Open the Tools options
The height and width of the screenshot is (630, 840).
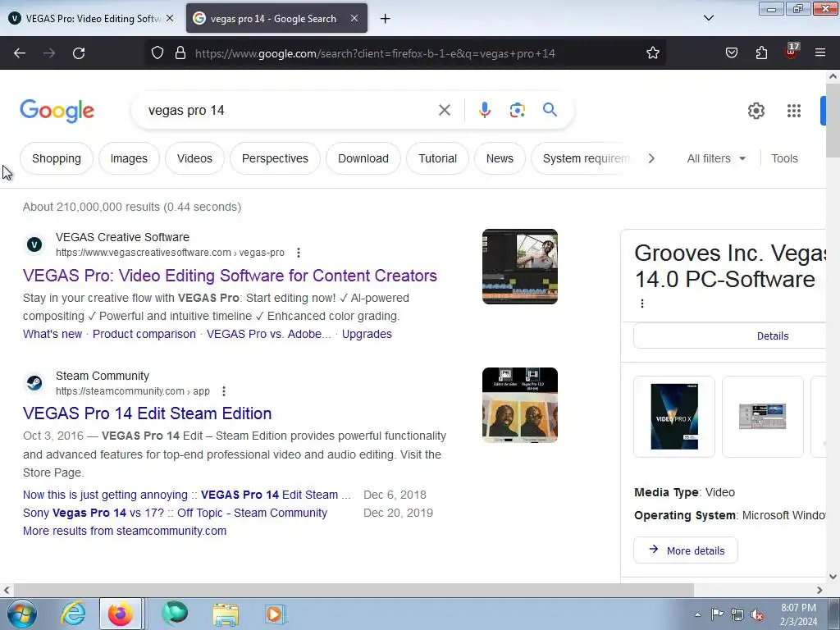coord(784,158)
